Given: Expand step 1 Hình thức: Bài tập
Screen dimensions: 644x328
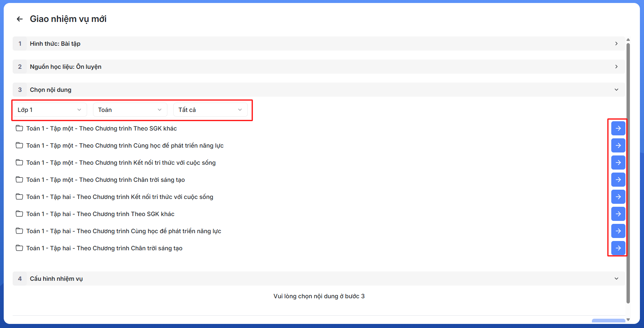Looking at the screenshot, I should point(616,44).
